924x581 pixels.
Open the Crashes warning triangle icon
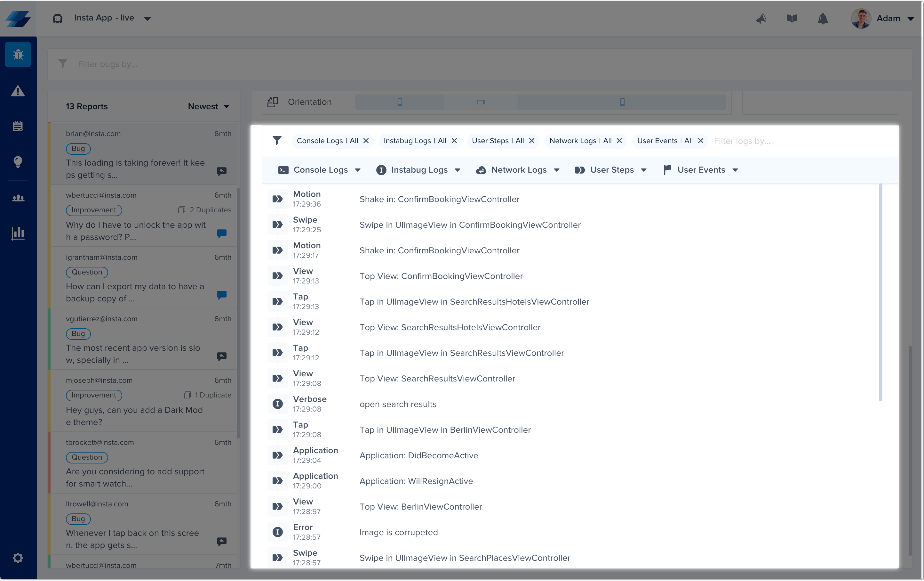coord(18,91)
